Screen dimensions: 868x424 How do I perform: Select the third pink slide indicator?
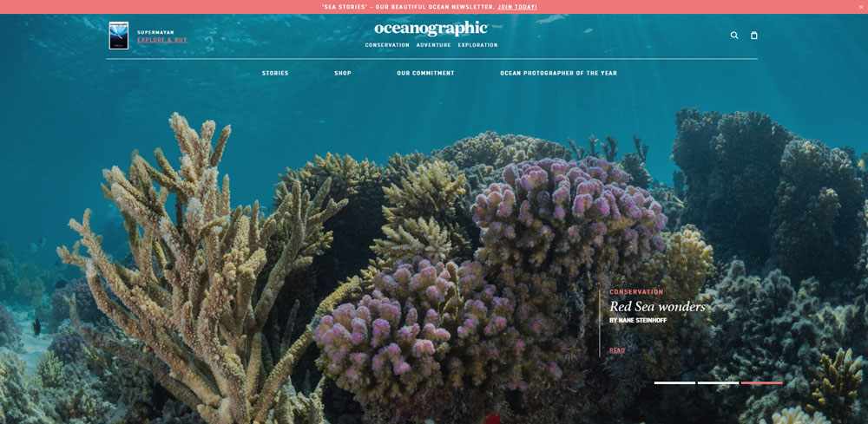761,382
